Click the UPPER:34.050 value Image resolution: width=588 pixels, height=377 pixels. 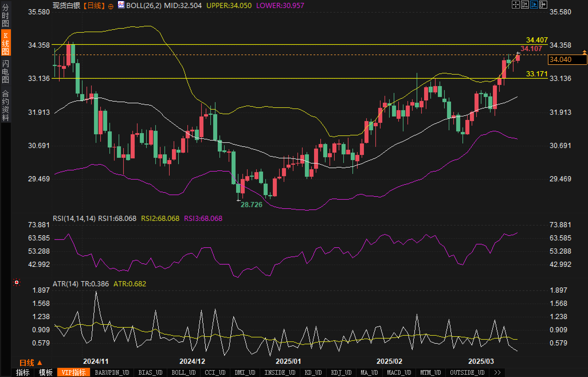pyautogui.click(x=229, y=5)
